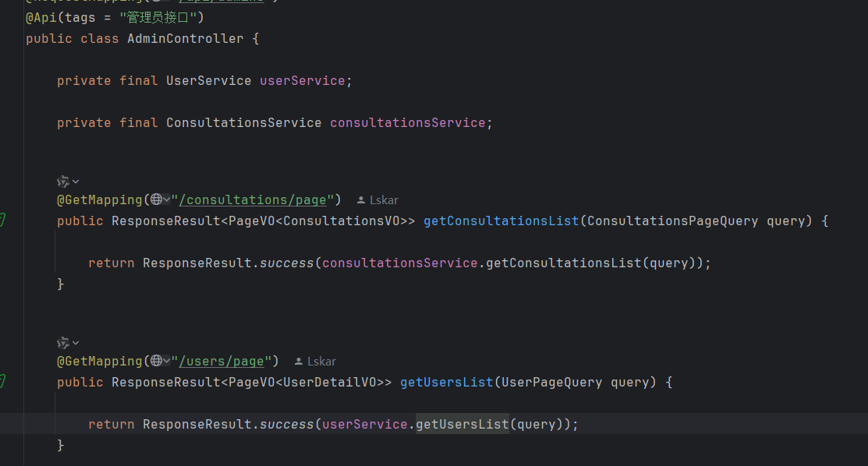Click the AdminController class name

tap(186, 39)
